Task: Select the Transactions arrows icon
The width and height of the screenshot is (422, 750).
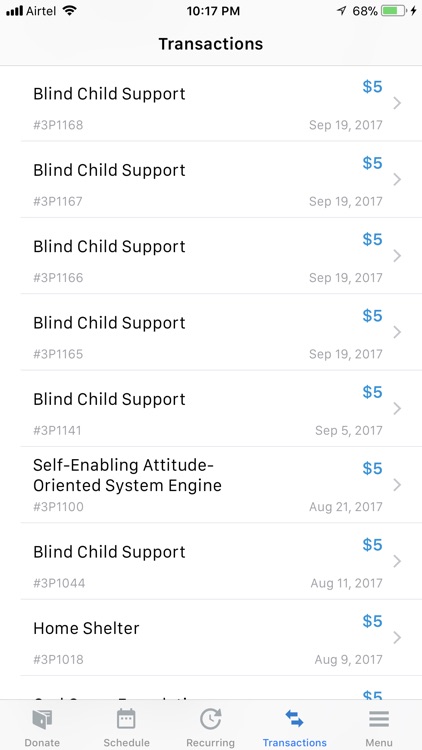Action: (x=294, y=719)
